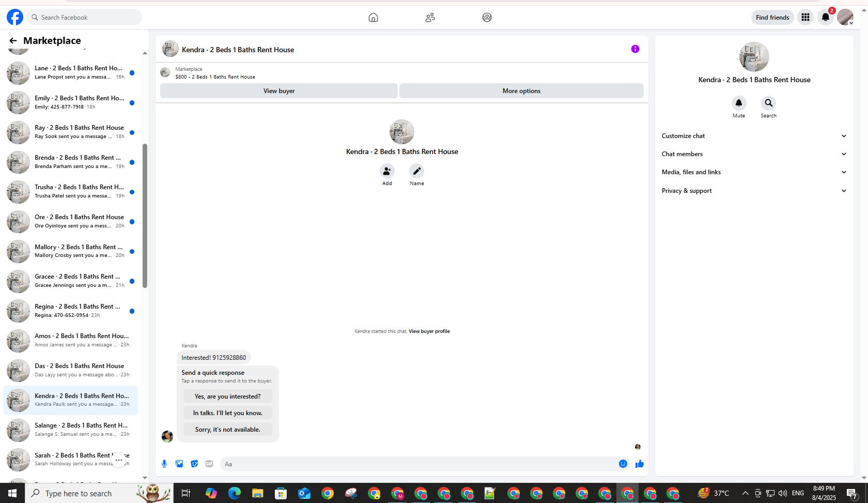Expand Media, files and links section

[x=754, y=172]
